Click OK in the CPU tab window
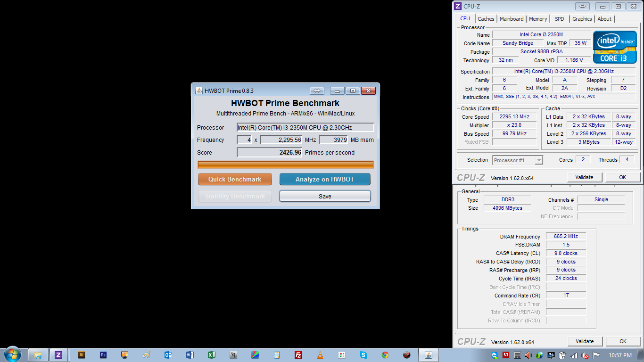644x362 pixels. (622, 177)
